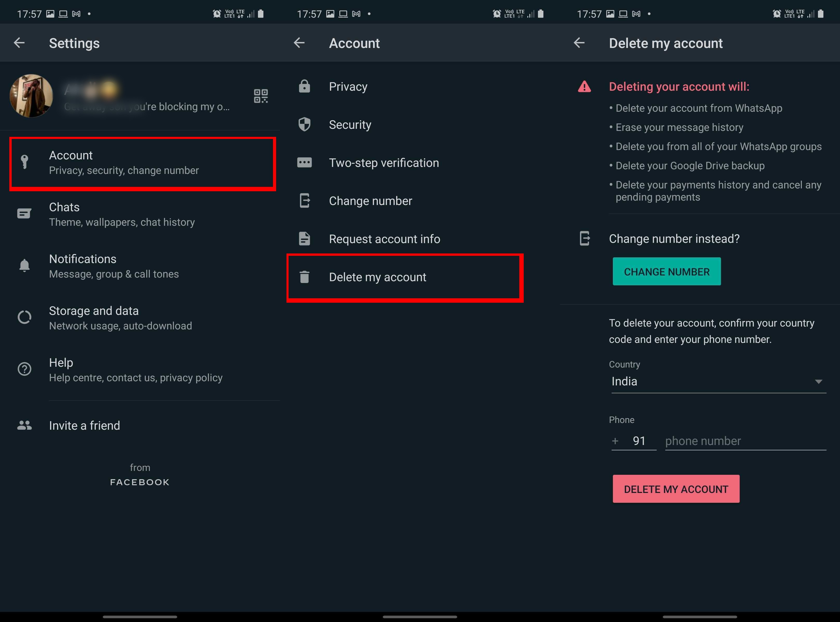This screenshot has height=622, width=840.
Task: Tap the key icon next to Account
Action: pyautogui.click(x=24, y=162)
